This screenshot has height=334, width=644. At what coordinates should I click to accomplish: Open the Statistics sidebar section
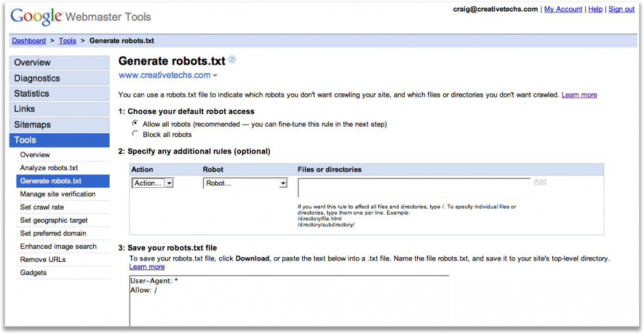click(x=59, y=93)
